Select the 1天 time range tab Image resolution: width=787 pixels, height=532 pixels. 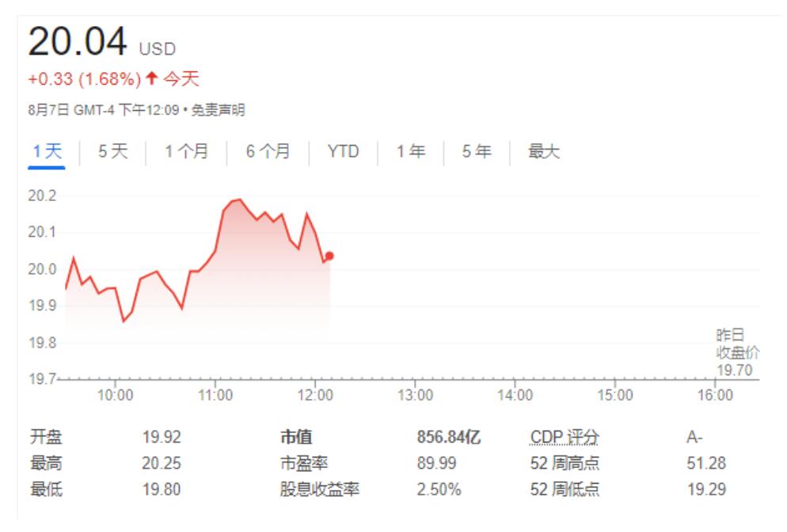click(x=47, y=151)
